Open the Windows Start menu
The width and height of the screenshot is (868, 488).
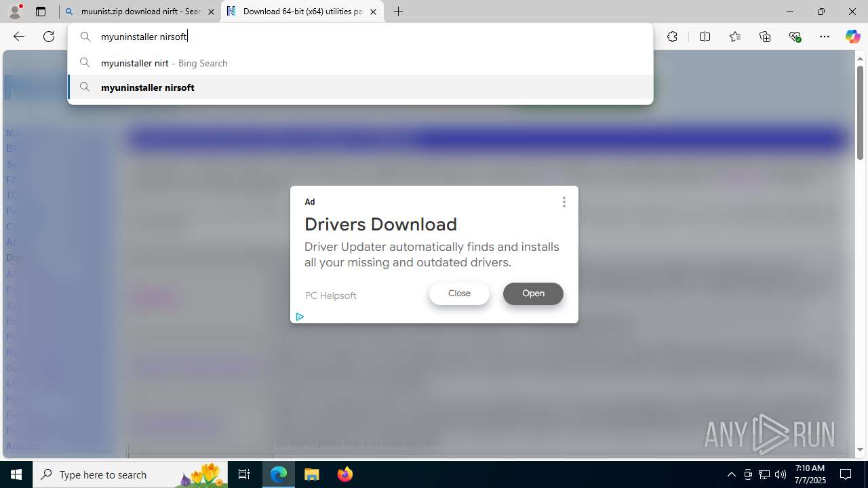pyautogui.click(x=16, y=474)
